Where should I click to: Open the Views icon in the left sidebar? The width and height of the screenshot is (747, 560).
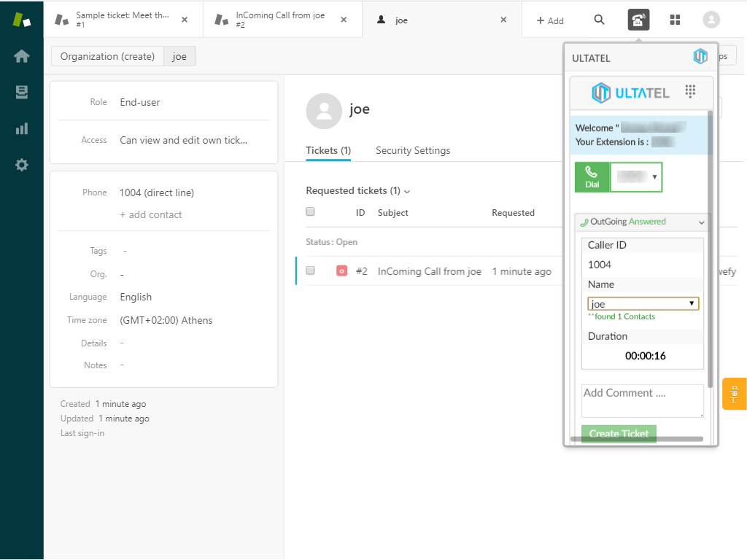21,92
